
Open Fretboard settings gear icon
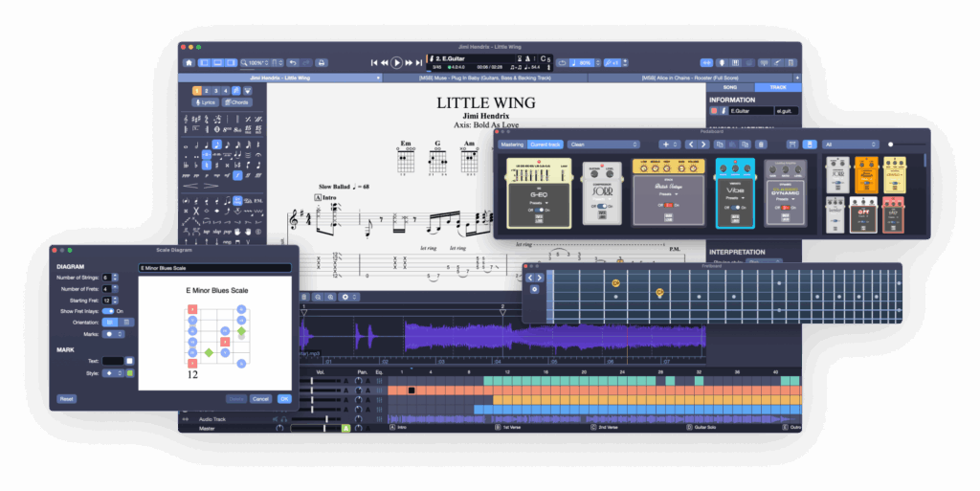tap(534, 289)
